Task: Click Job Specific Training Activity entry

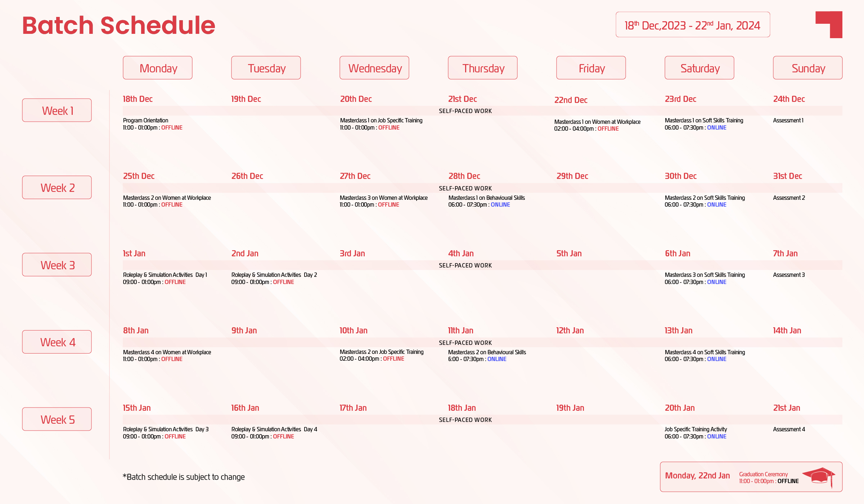Action: pos(696,429)
